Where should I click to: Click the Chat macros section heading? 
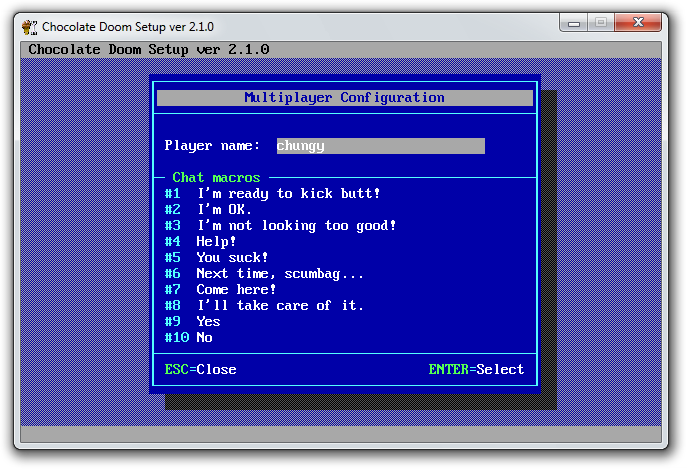click(216, 178)
